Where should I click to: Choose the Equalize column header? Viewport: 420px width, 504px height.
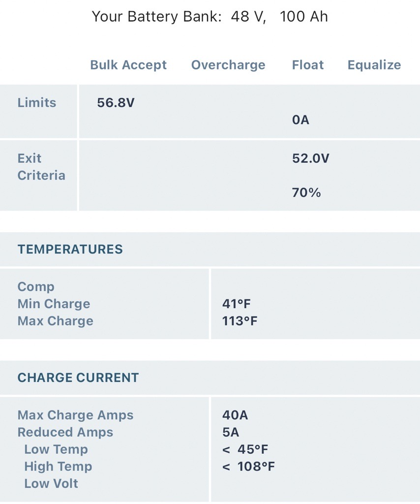374,65
